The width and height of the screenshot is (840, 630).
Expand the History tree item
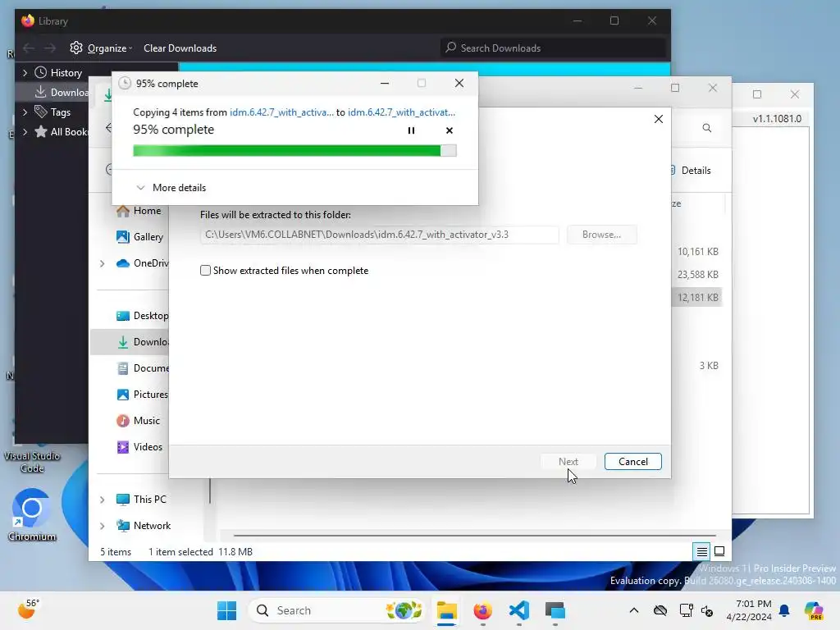(25, 72)
